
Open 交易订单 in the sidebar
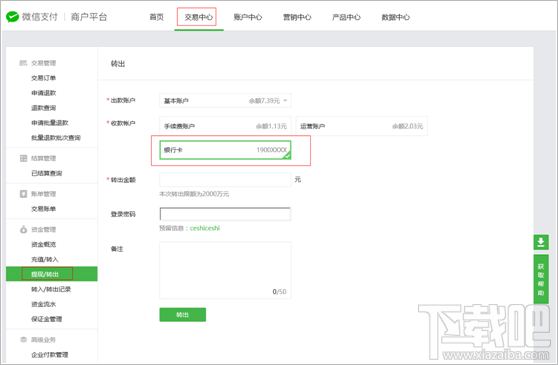point(43,78)
